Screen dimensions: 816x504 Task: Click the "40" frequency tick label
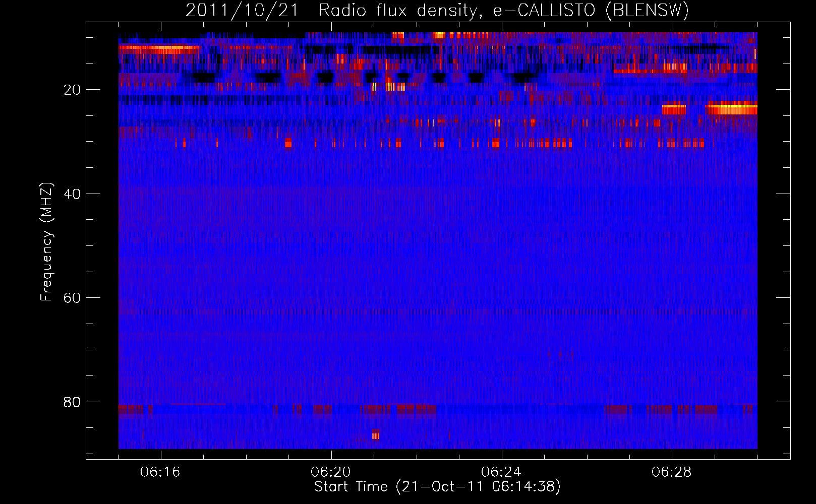point(72,194)
